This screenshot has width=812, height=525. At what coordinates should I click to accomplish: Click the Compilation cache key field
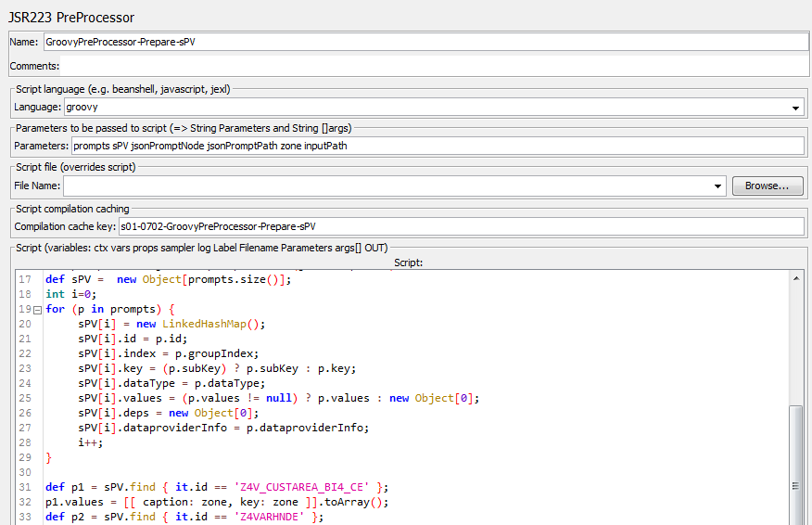(x=461, y=226)
